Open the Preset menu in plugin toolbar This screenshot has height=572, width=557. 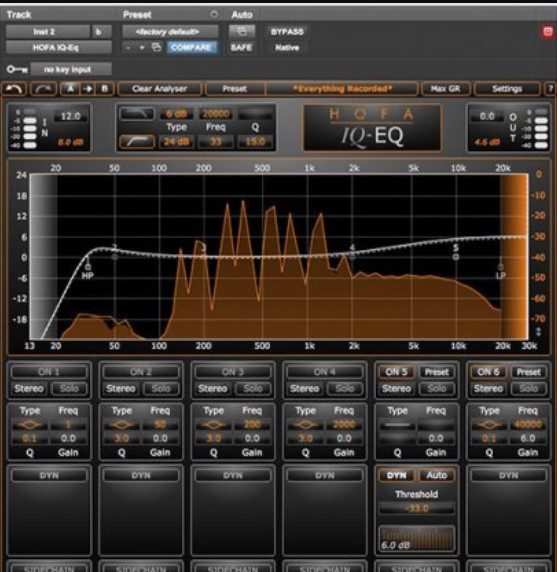point(235,89)
